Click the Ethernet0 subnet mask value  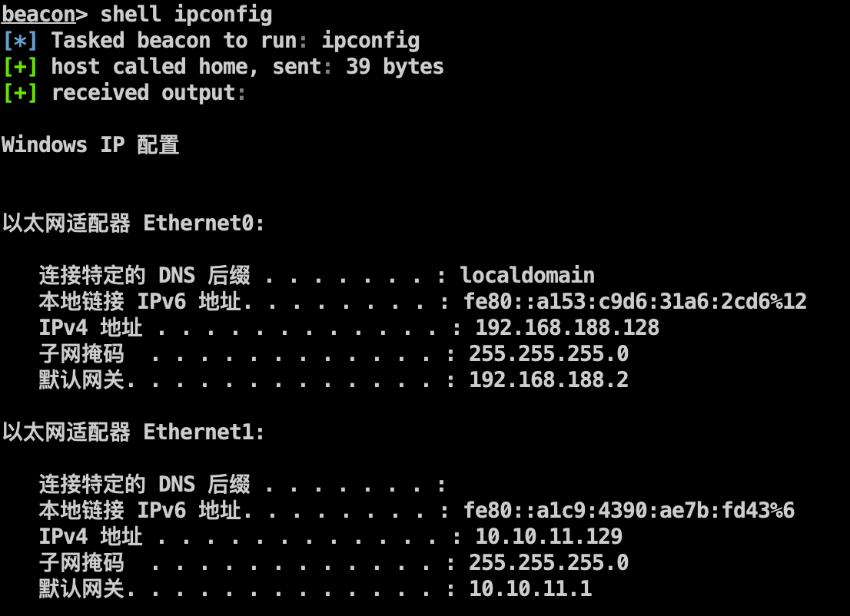click(x=549, y=354)
